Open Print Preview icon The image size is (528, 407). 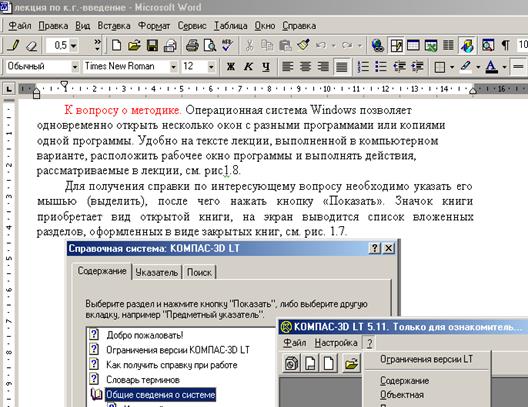(x=210, y=45)
